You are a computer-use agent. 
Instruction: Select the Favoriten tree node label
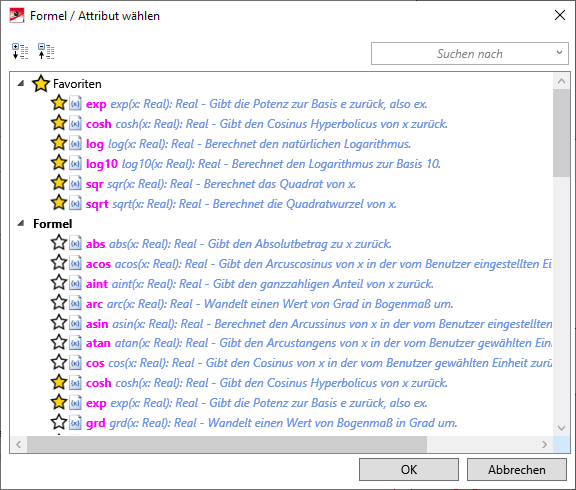77,84
